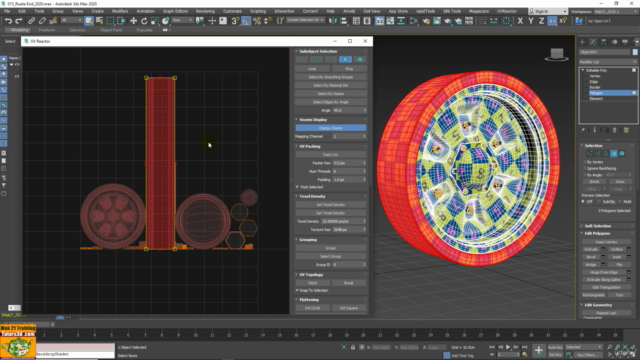Toggle the Percent Snap icon
This screenshot has width=640, height=360.
(x=257, y=21)
